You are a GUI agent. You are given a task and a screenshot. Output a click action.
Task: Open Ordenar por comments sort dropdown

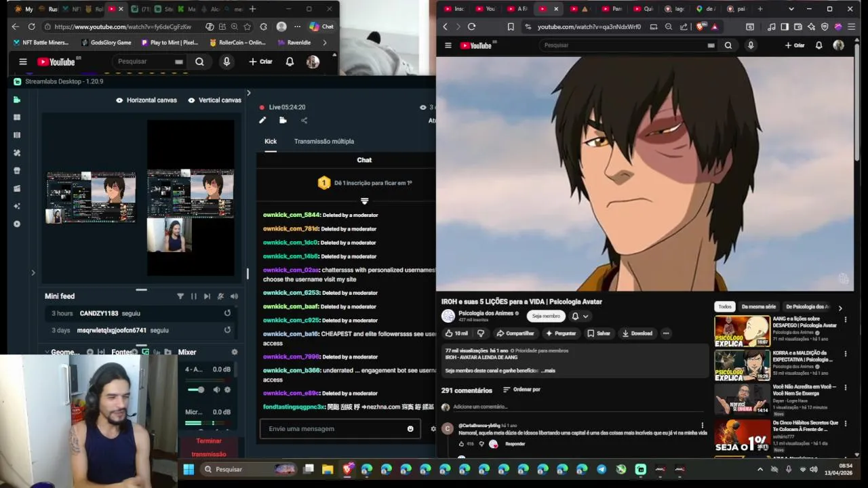pyautogui.click(x=521, y=390)
